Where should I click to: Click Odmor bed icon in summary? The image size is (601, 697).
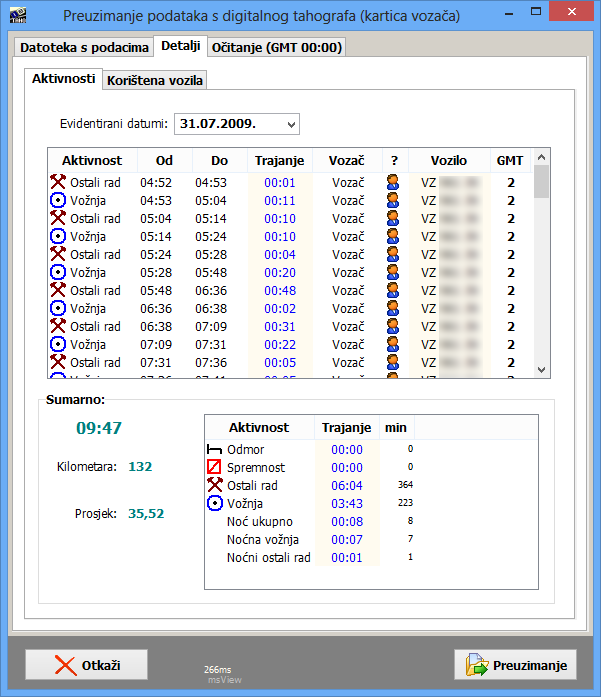[x=214, y=449]
